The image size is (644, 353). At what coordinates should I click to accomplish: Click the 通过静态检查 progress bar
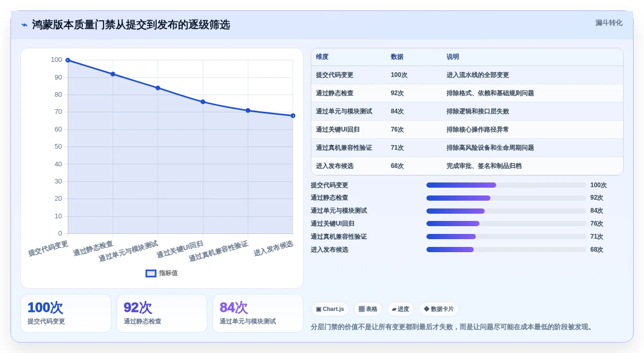tap(506, 198)
